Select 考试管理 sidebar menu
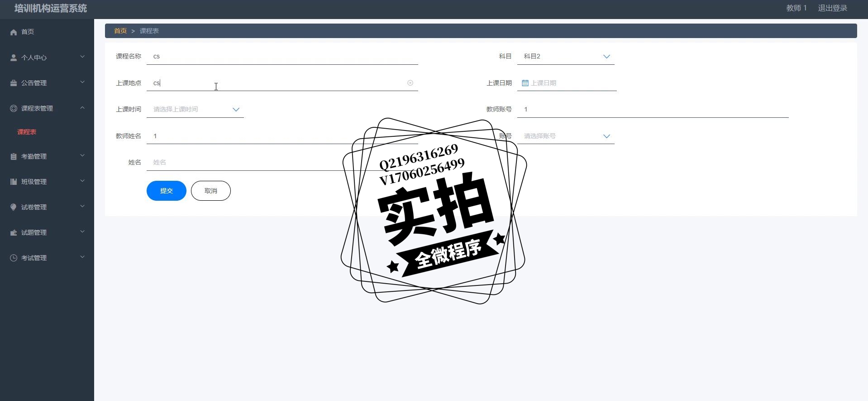The image size is (868, 401). pos(47,258)
